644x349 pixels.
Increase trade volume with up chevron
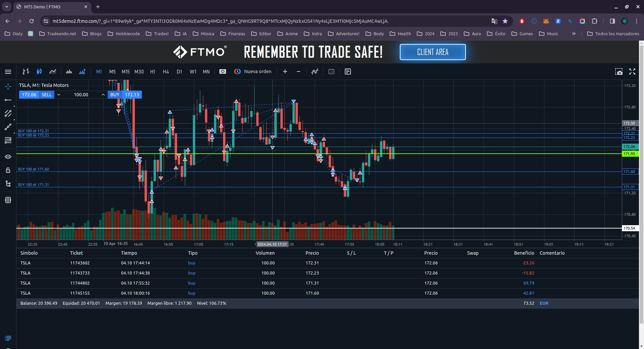tap(103, 95)
